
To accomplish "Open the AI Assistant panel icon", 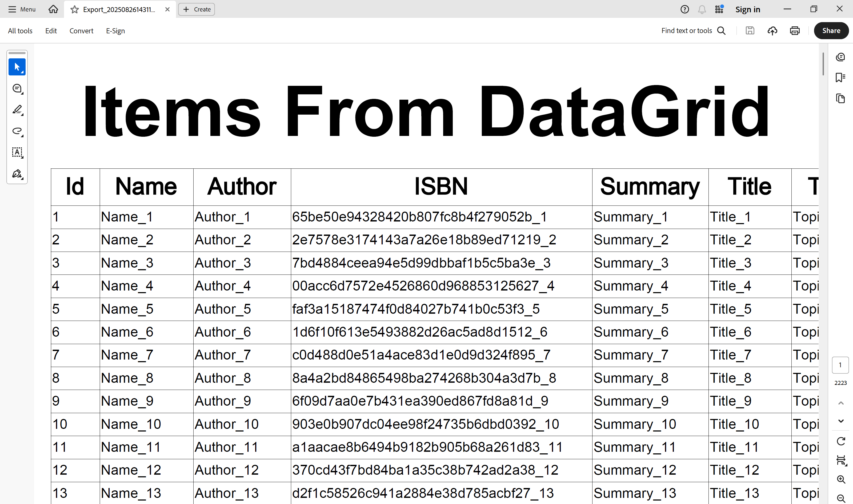I will pos(840,57).
